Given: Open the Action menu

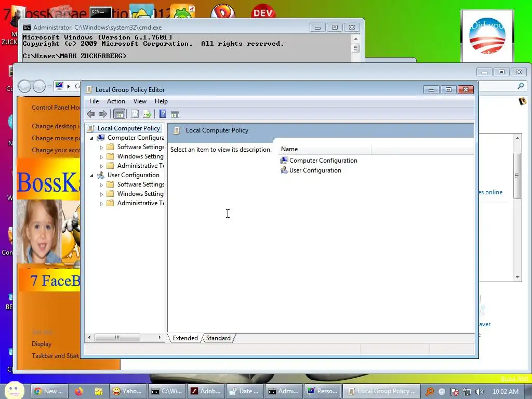Looking at the screenshot, I should tap(116, 101).
